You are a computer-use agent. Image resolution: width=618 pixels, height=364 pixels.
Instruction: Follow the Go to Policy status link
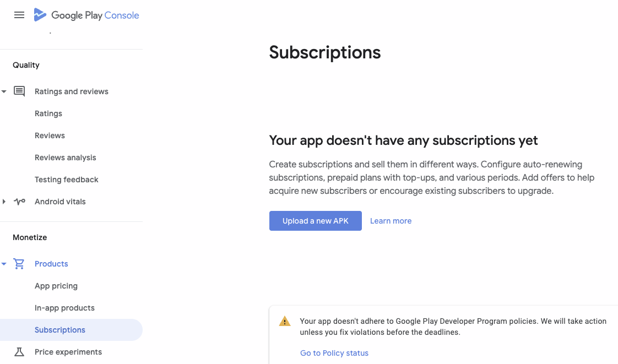coord(334,353)
